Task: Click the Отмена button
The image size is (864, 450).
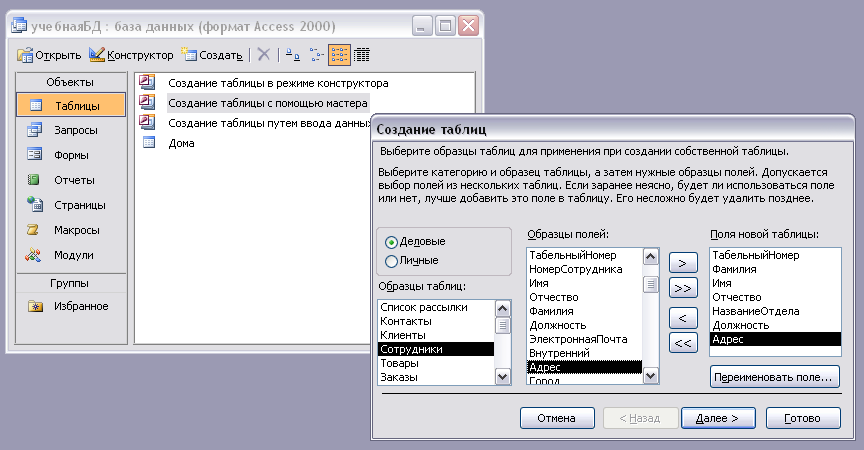Action: pos(557,418)
